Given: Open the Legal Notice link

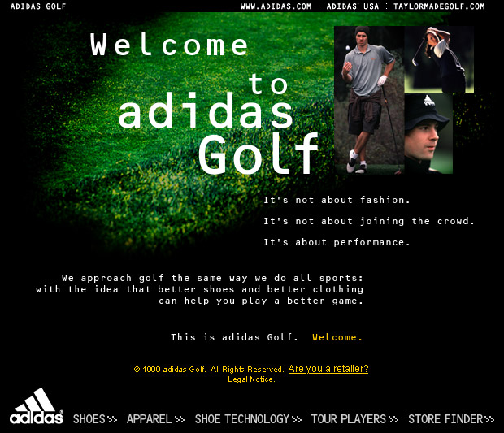Looking at the screenshot, I should (250, 379).
